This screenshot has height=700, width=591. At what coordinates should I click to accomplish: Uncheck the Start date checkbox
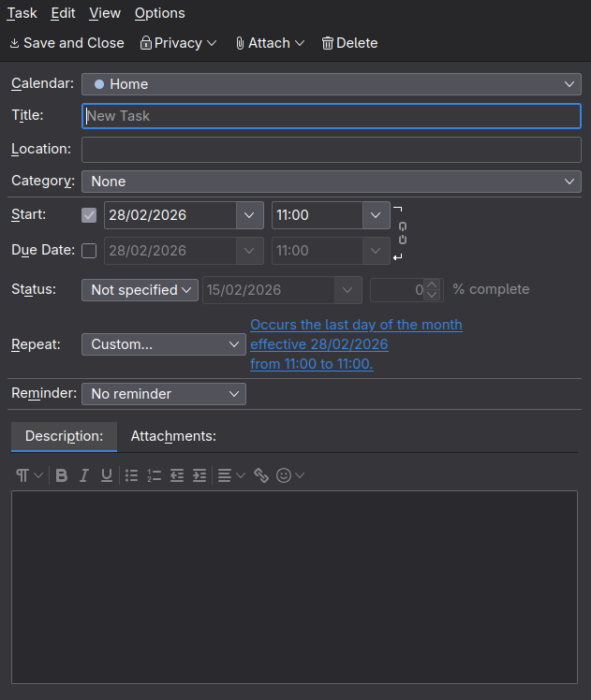tap(89, 215)
